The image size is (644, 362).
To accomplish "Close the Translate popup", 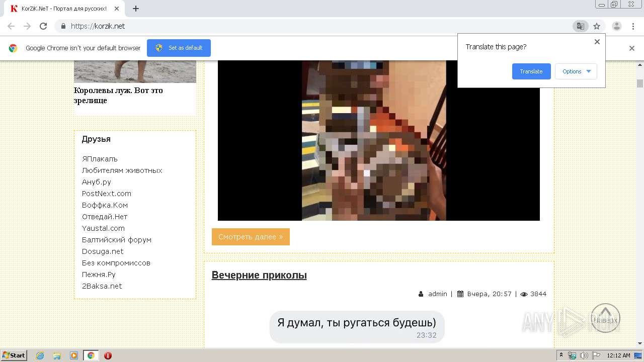I will [x=597, y=42].
